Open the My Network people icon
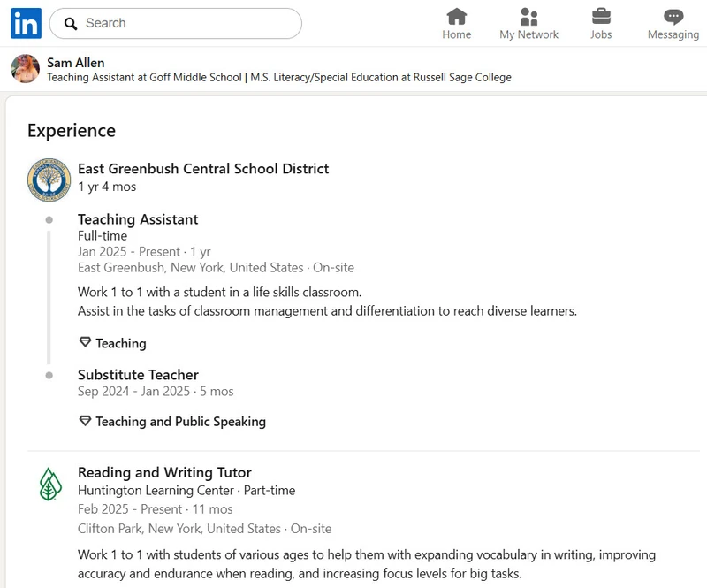Screen dimensions: 707x588 pos(528,17)
